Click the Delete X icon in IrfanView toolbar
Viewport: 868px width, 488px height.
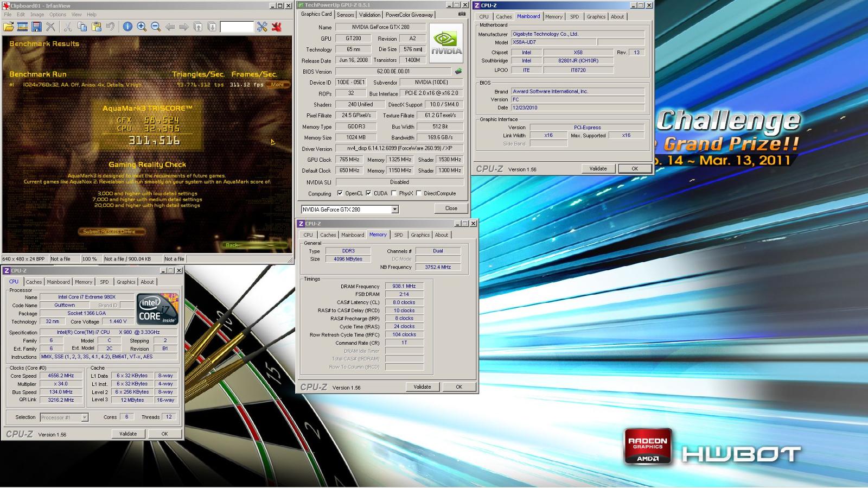50,27
